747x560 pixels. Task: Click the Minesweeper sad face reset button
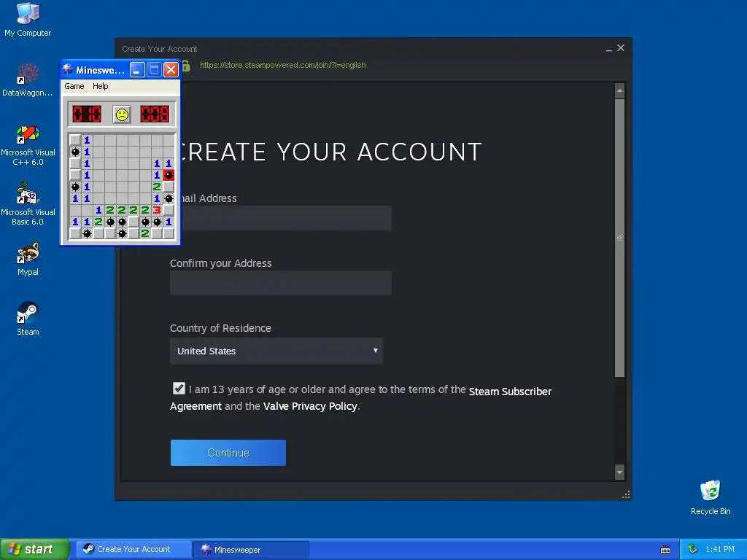click(122, 114)
